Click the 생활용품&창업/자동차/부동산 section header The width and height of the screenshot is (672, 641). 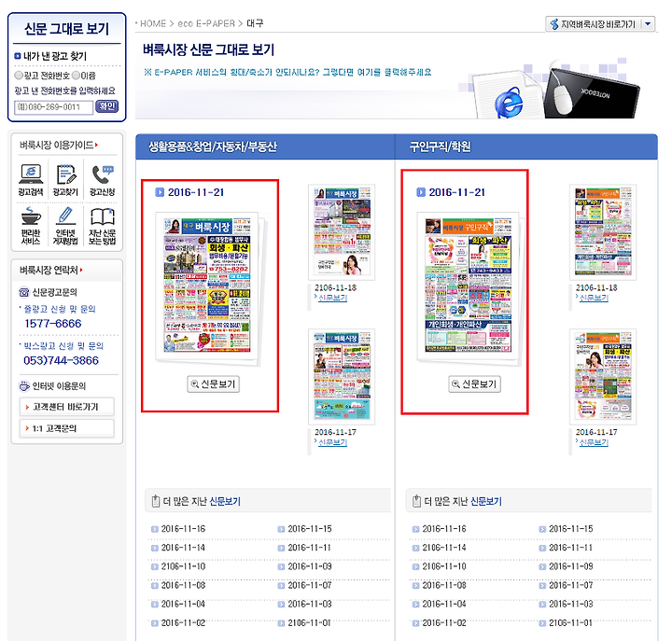213,146
